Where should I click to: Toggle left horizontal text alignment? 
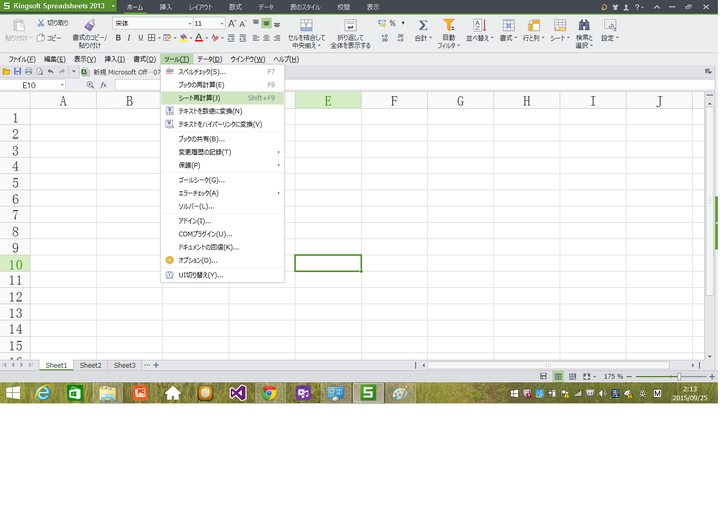[256, 38]
